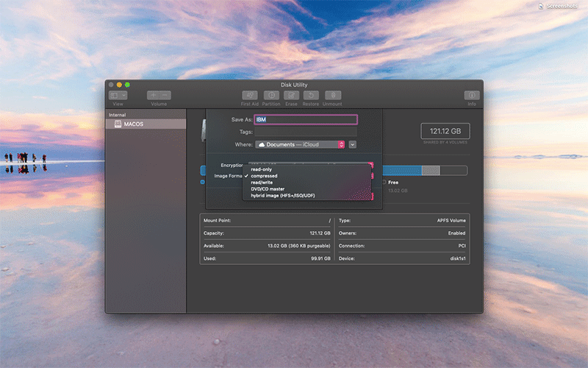Open the Where location dropdown
This screenshot has width=588, height=368.
pos(301,144)
